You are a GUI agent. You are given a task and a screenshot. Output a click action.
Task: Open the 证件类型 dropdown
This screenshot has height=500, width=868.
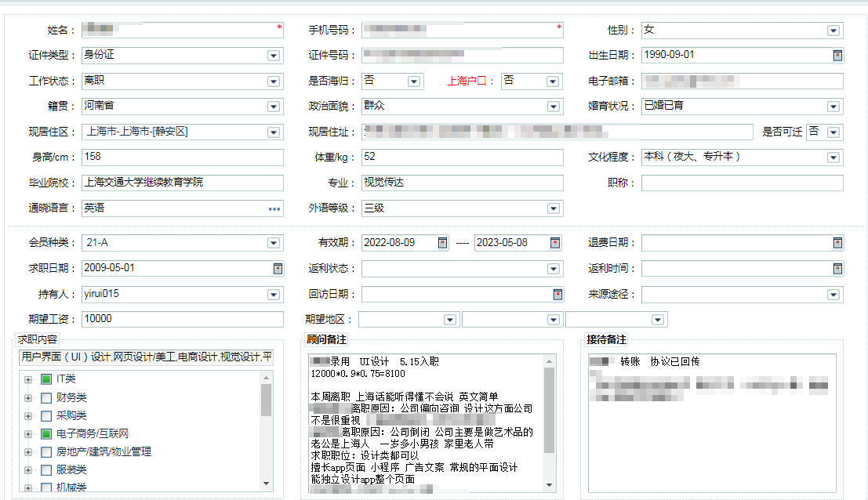click(x=274, y=56)
